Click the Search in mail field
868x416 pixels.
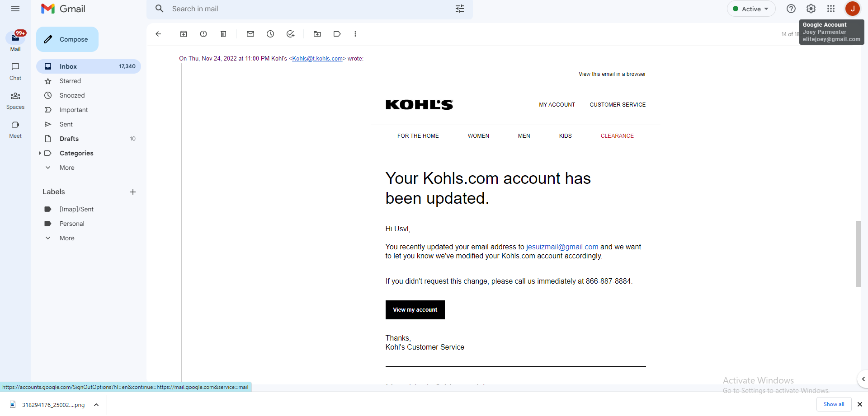307,9
